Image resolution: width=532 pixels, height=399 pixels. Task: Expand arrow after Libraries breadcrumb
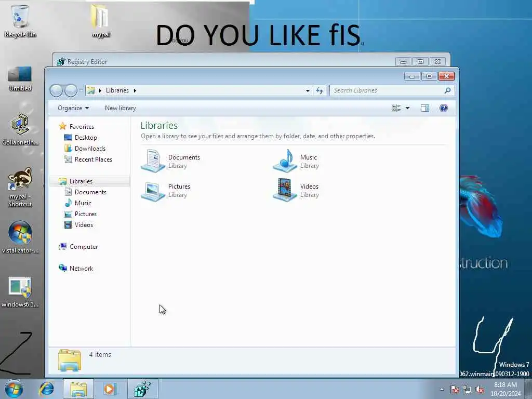[135, 90]
